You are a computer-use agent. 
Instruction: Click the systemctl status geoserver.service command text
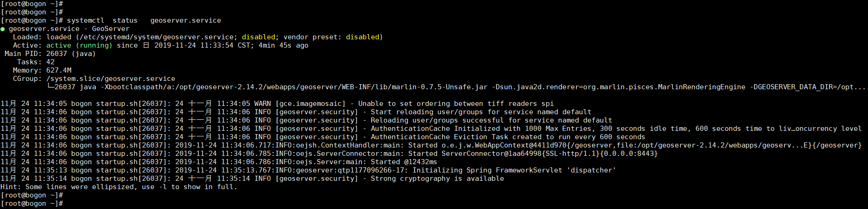click(144, 20)
